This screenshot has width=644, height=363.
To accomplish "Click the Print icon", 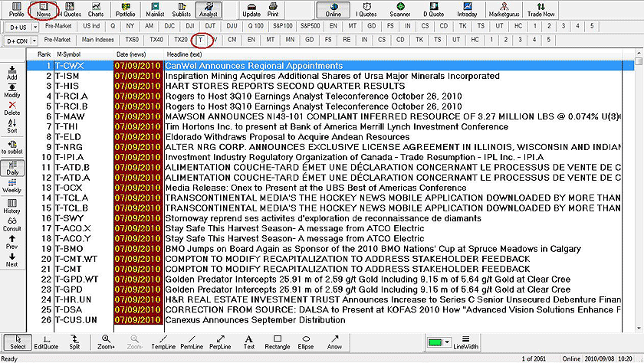I will 273,10.
